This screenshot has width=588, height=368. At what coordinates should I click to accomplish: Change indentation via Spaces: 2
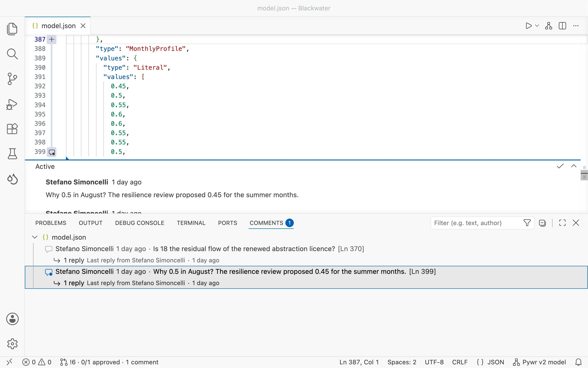pyautogui.click(x=402, y=362)
